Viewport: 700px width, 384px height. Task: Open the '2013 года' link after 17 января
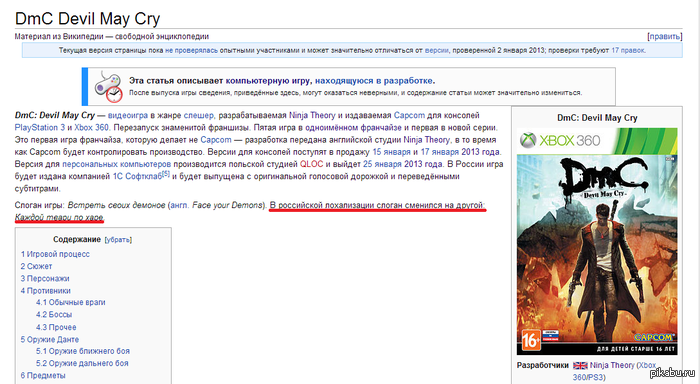pyautogui.click(x=481, y=152)
